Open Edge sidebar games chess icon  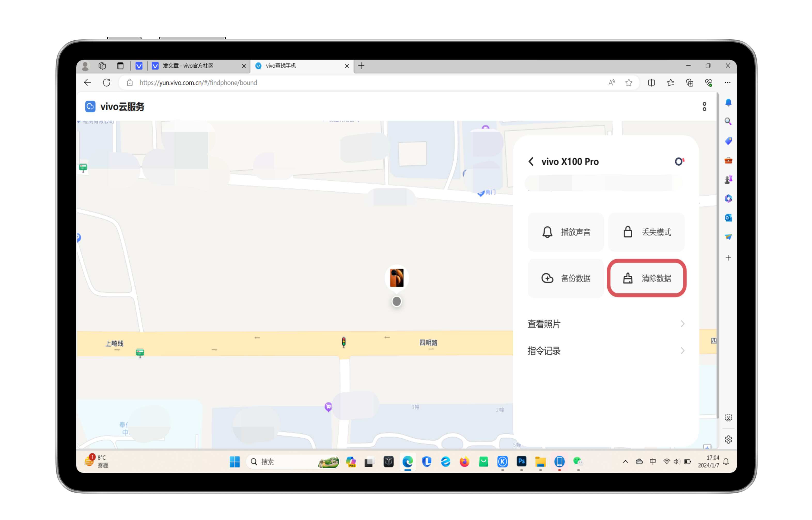[728, 180]
